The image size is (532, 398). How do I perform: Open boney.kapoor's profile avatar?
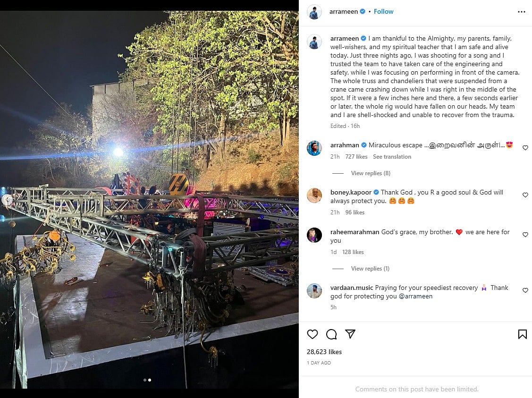[x=314, y=195]
